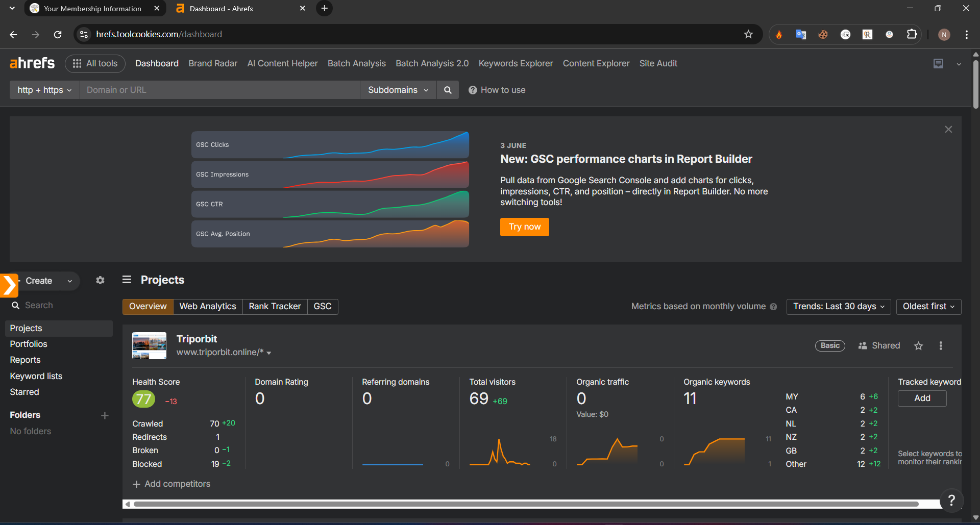Open the browser extensions puzzle icon
This screenshot has width=980, height=525.
(912, 34)
